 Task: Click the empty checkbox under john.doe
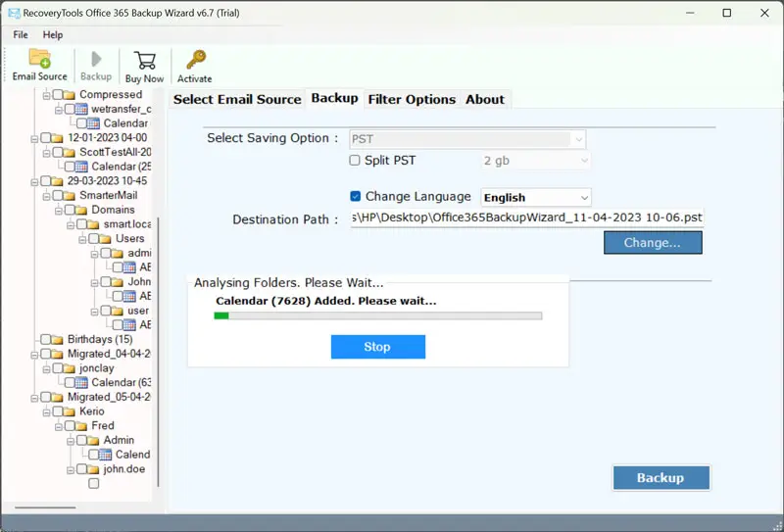[93, 483]
